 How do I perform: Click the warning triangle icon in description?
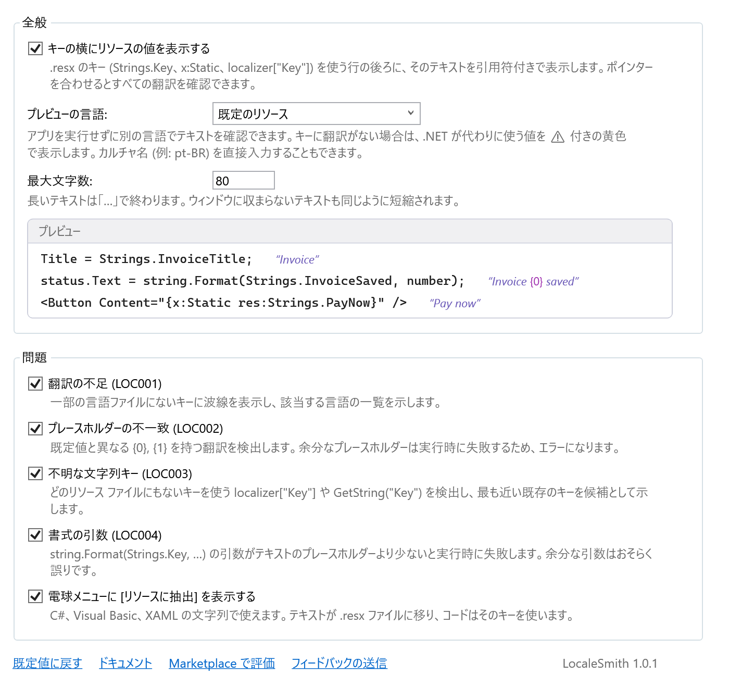558,137
